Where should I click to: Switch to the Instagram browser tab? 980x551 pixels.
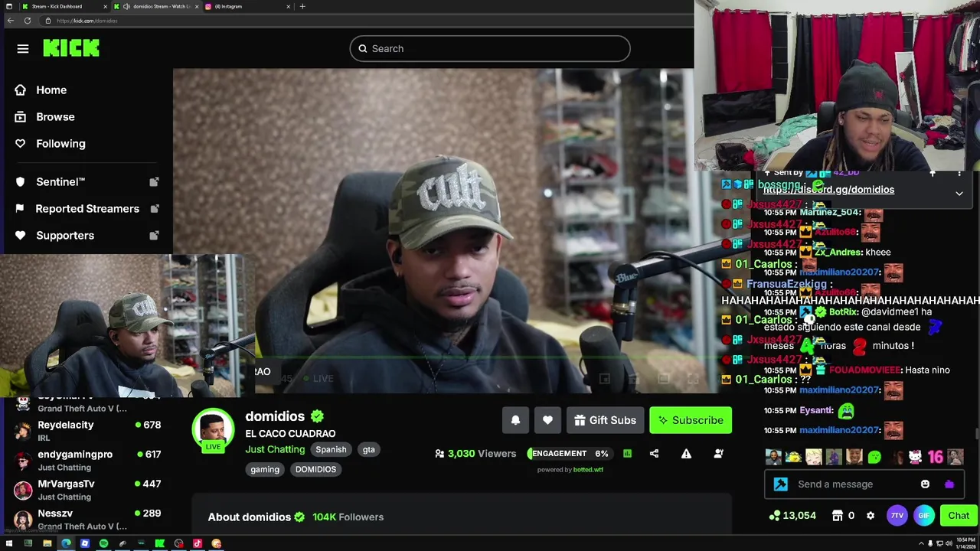pyautogui.click(x=249, y=6)
